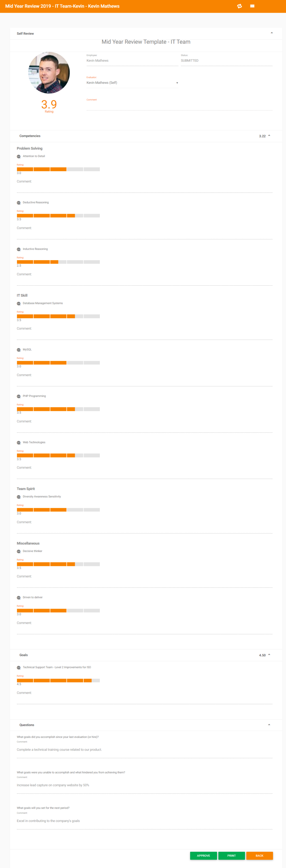Screen dimensions: 286x868
Task: Click the top Comment input field
Action: click(x=179, y=106)
